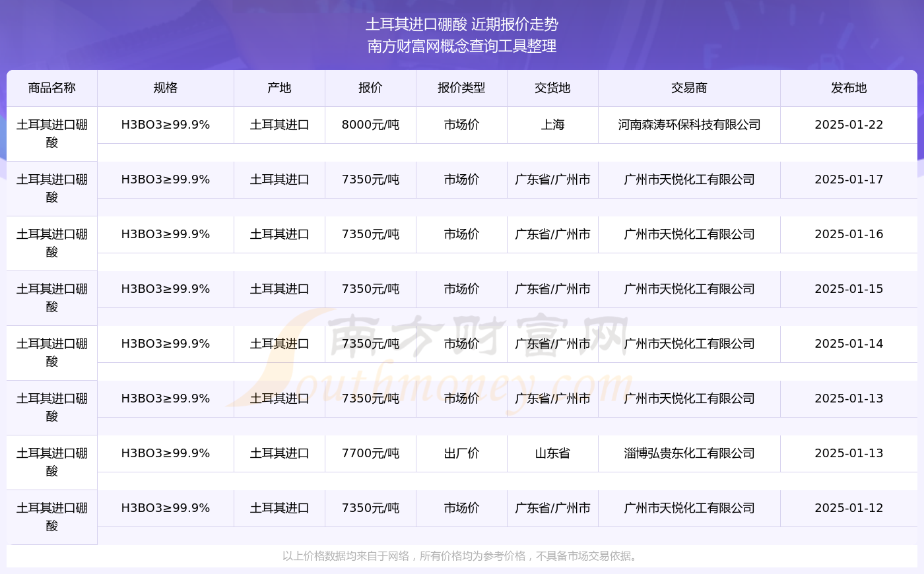Click 淄博弘贵东化工有限公司 dealer cell
Viewport: 924px width, 574px height.
(689, 453)
